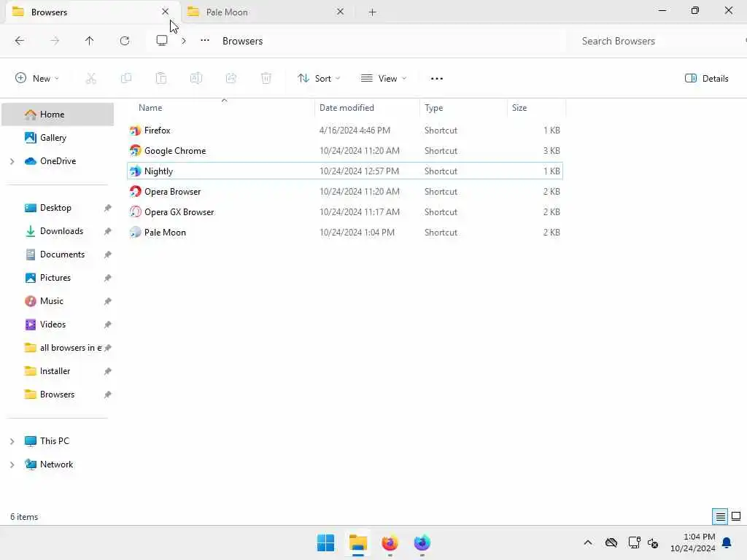The height and width of the screenshot is (560, 747).
Task: Open Windows Start menu
Action: click(x=326, y=542)
